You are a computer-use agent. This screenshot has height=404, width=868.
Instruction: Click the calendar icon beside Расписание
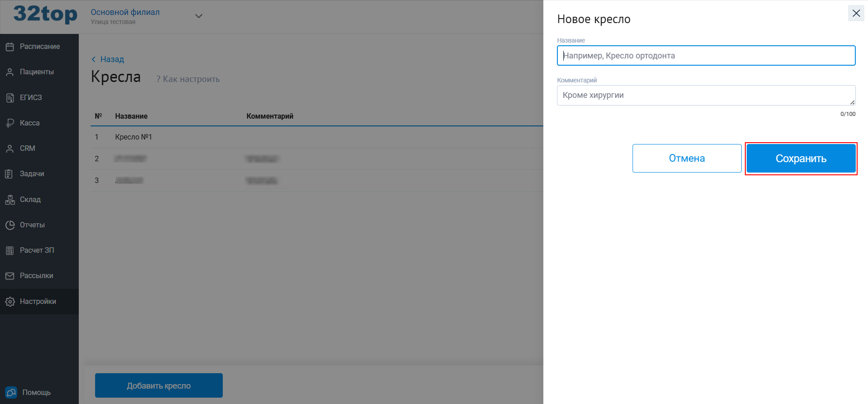10,47
